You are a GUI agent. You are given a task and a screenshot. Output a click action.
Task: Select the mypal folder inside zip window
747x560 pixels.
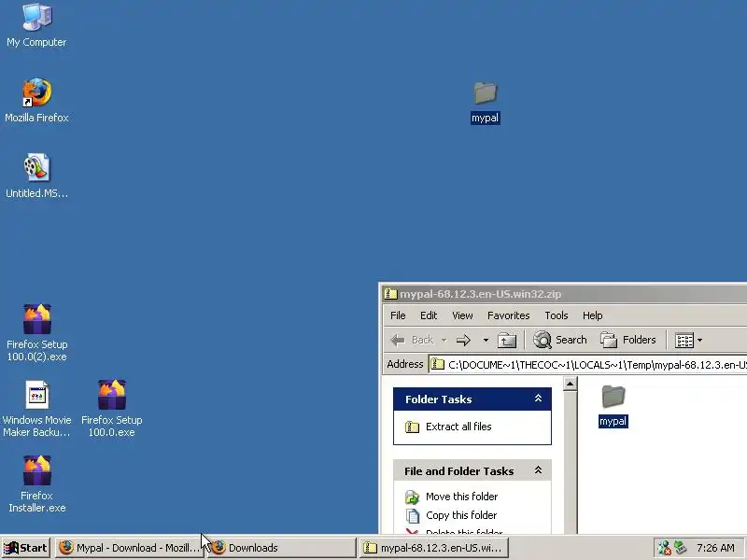(x=613, y=406)
